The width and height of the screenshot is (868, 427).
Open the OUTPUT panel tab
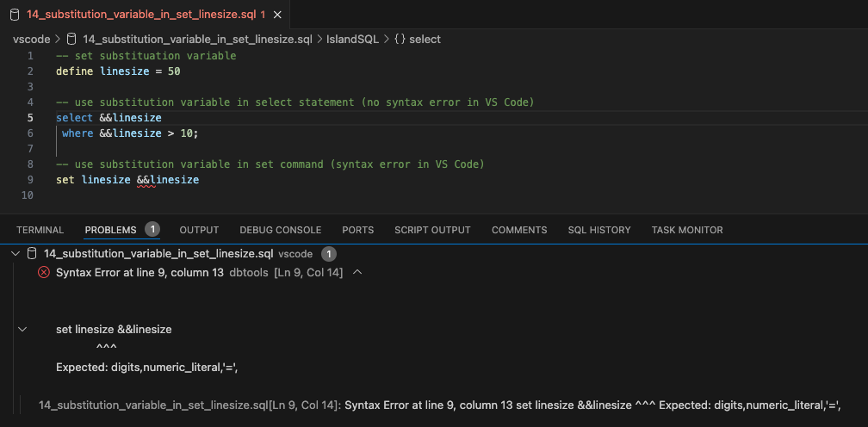coord(199,230)
